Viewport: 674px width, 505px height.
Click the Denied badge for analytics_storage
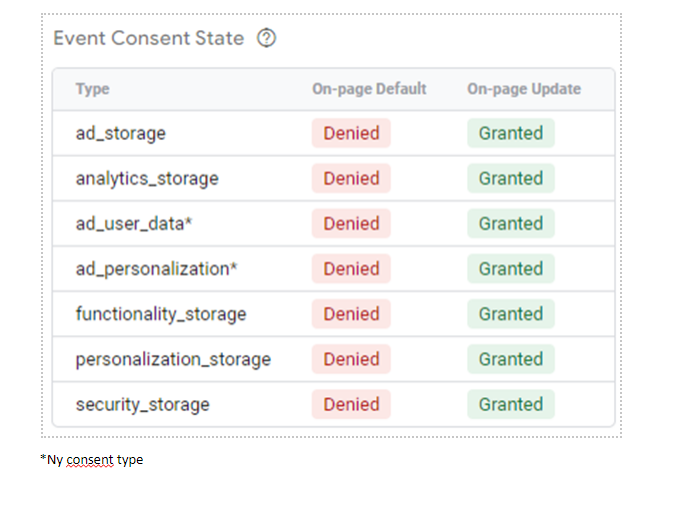351,178
